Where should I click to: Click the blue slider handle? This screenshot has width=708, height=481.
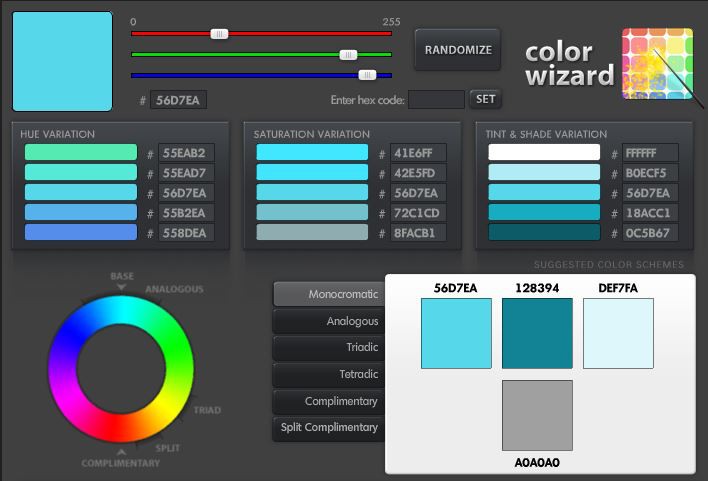367,75
